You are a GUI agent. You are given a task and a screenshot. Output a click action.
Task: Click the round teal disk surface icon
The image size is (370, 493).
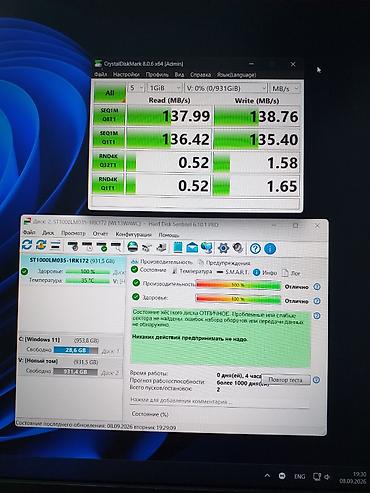pos(133,247)
